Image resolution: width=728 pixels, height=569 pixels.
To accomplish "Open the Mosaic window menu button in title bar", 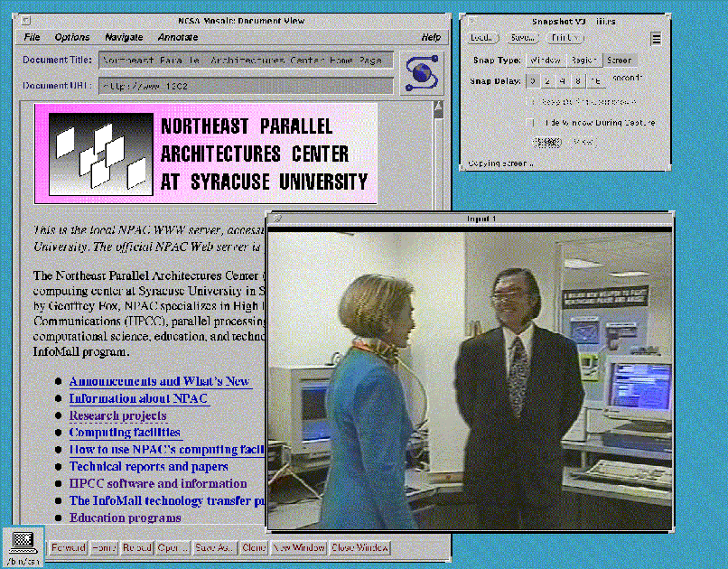I will point(26,21).
